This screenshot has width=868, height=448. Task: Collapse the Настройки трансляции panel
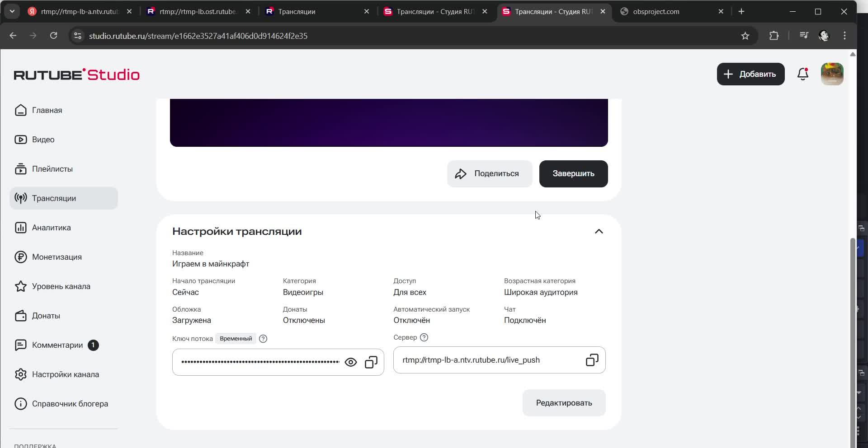599,231
